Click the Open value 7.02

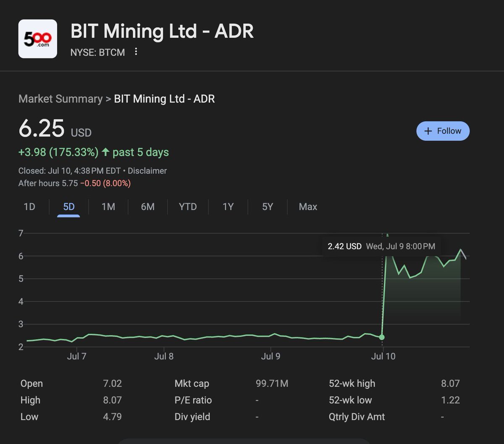coord(112,383)
